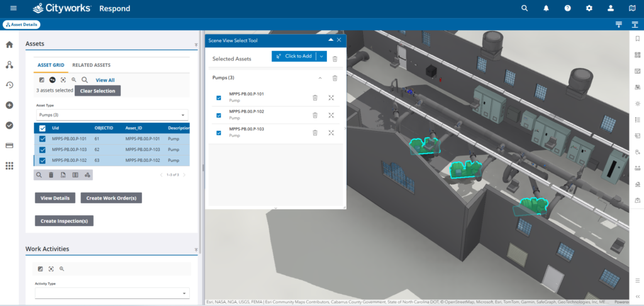Open the help question mark icon
This screenshot has width=644, height=306.
[x=568, y=8]
